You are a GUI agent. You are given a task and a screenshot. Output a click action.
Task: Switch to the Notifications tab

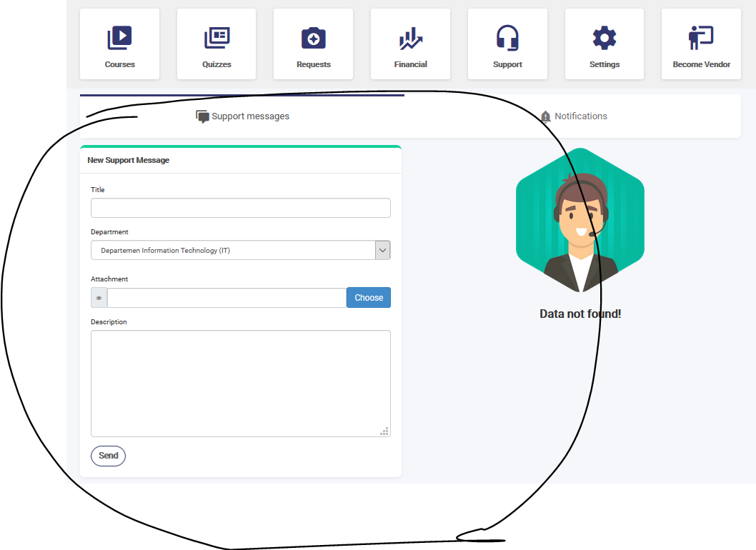(580, 116)
